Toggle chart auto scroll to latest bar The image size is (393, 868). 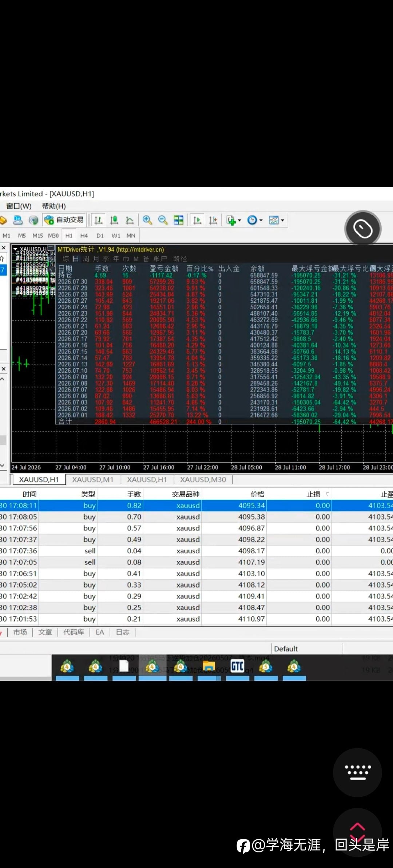pos(197,220)
